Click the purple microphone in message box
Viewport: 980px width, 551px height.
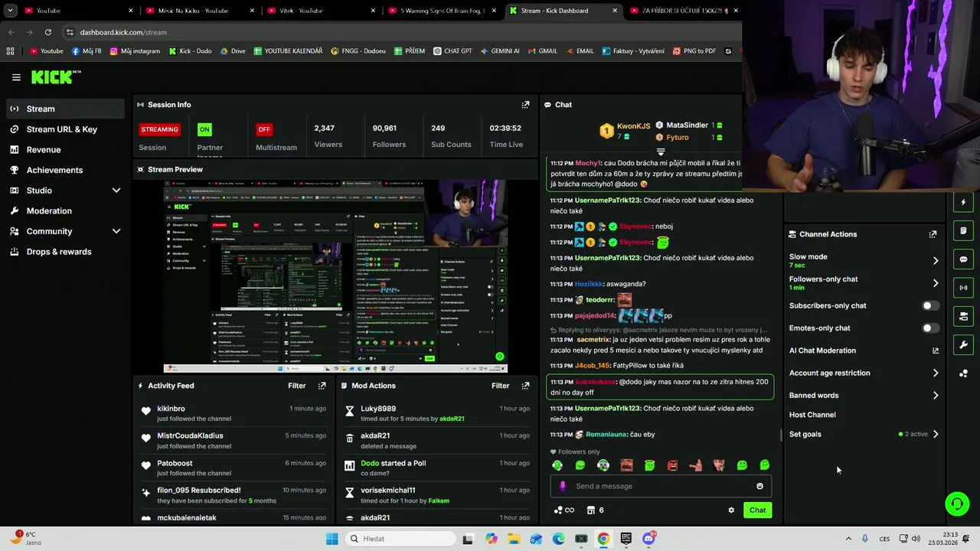click(x=563, y=486)
